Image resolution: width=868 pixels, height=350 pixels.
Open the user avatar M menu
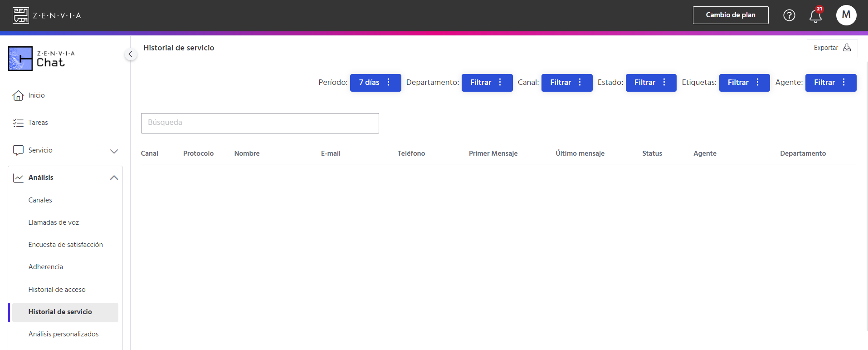pos(846,15)
